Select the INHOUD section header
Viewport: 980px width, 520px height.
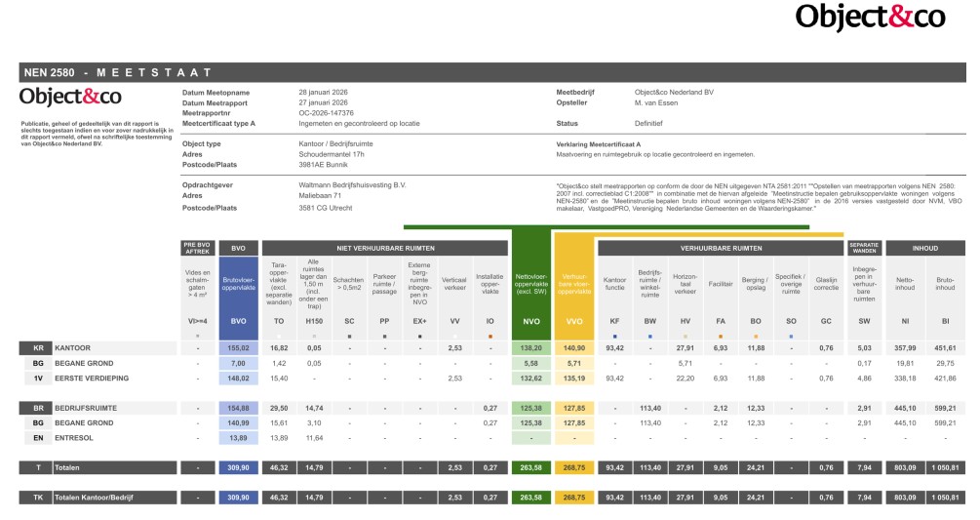924,249
